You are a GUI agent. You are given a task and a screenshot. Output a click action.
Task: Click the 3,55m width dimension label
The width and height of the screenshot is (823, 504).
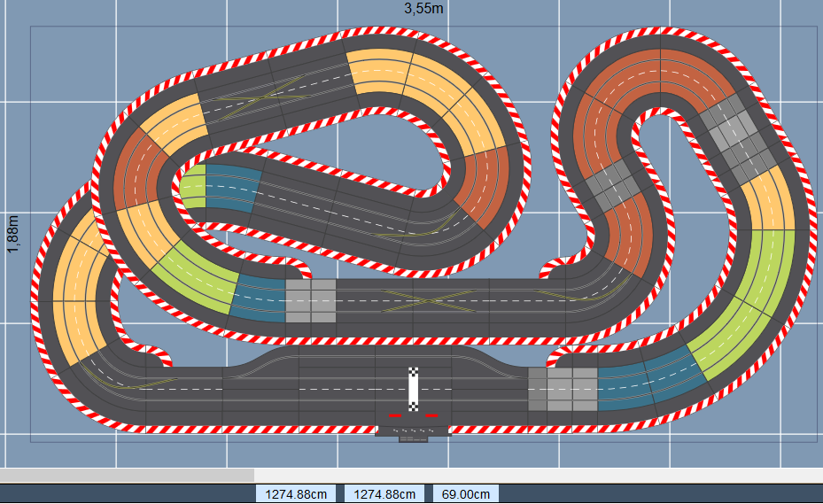(x=423, y=8)
